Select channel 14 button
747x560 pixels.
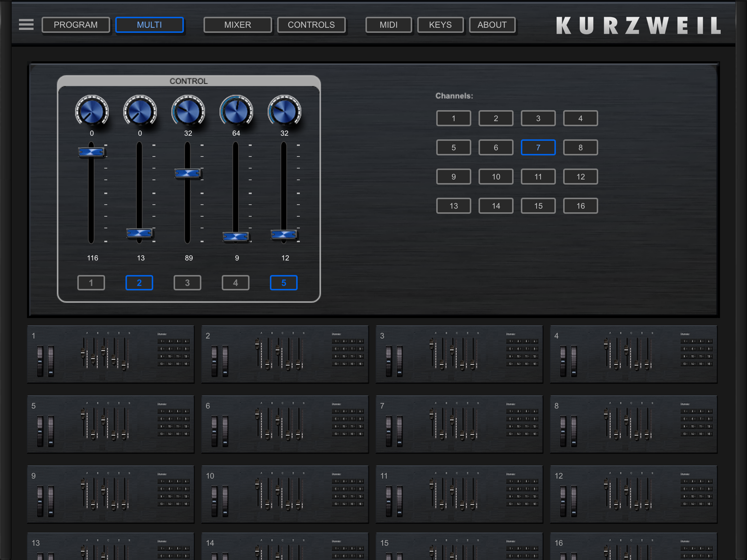pyautogui.click(x=496, y=206)
